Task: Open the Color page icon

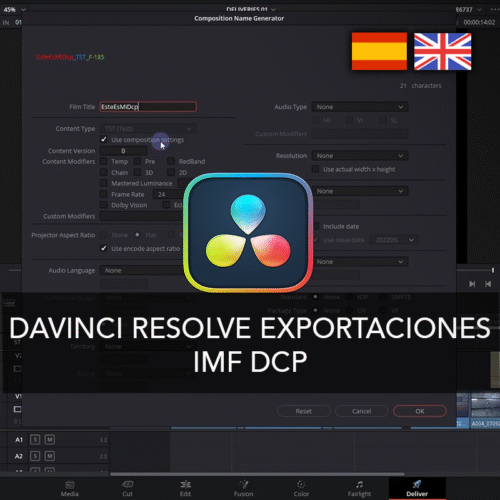Action: tap(301, 485)
